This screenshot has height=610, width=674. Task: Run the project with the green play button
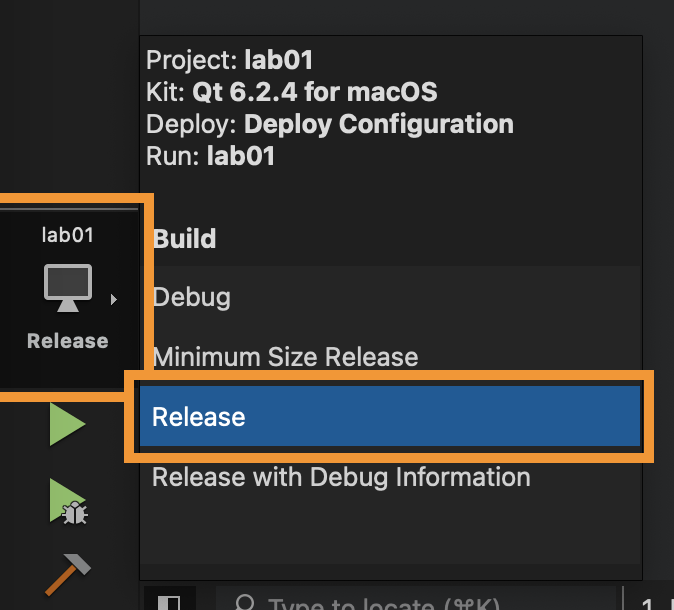pos(67,424)
